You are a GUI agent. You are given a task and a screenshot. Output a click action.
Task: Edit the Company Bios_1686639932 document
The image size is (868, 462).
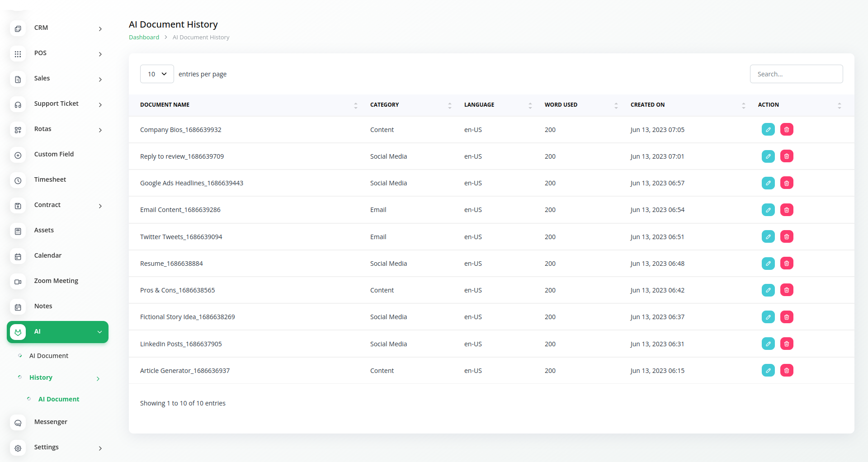pyautogui.click(x=768, y=130)
